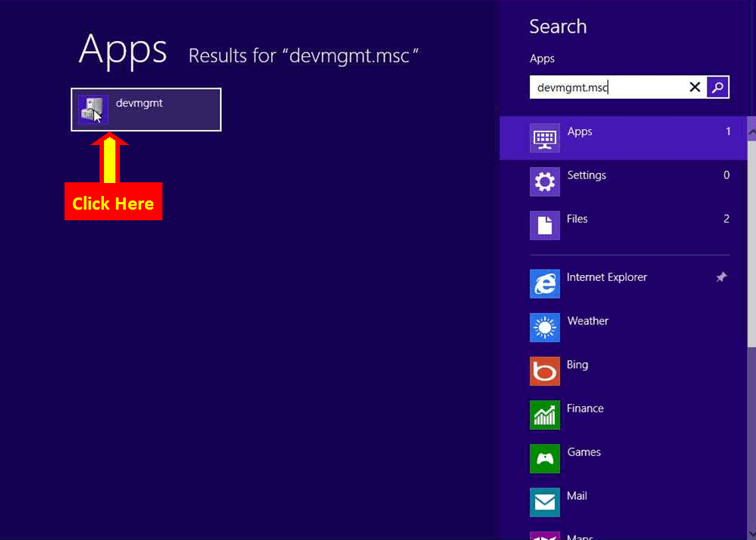The image size is (756, 540).
Task: Choose the Apps search filter label
Action: [x=579, y=131]
